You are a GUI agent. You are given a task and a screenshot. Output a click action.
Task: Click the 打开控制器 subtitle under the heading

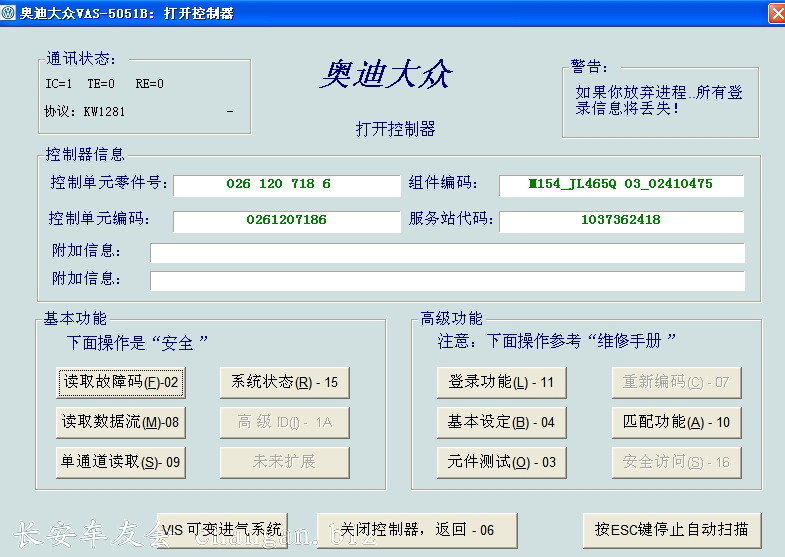(x=396, y=129)
